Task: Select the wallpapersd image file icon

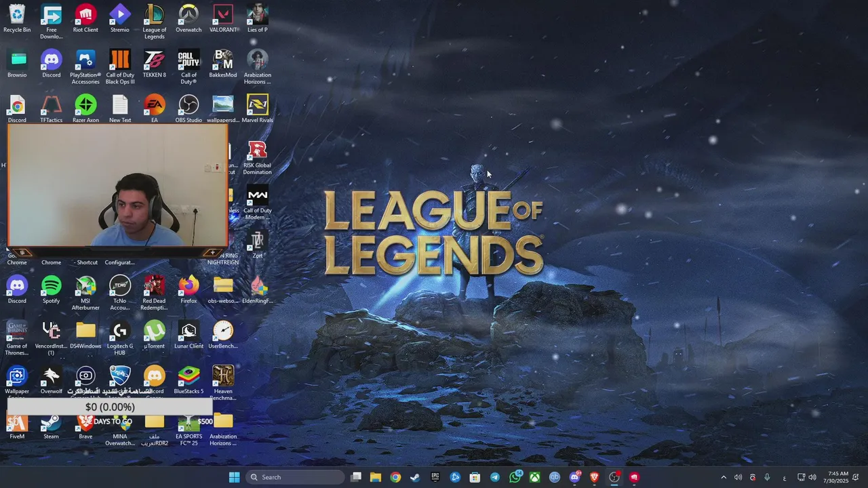Action: point(223,108)
